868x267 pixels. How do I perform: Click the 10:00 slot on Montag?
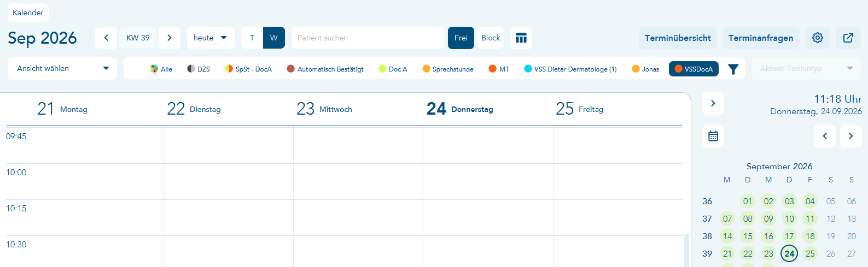[98, 181]
